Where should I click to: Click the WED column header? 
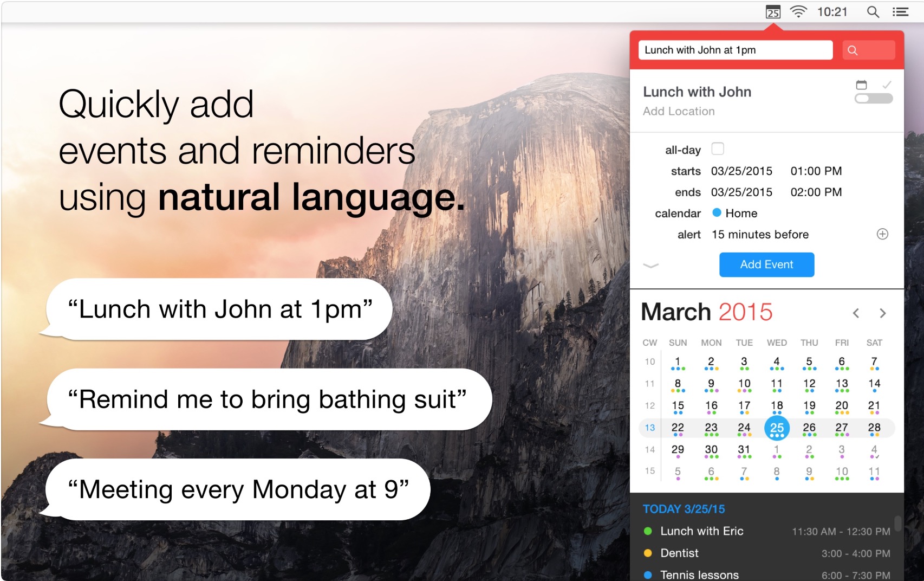tap(777, 343)
